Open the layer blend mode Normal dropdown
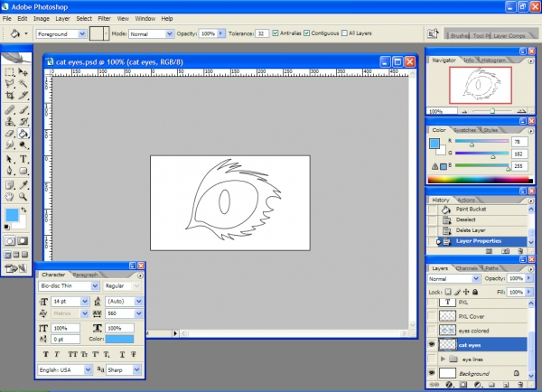The image size is (542, 392). (x=476, y=278)
